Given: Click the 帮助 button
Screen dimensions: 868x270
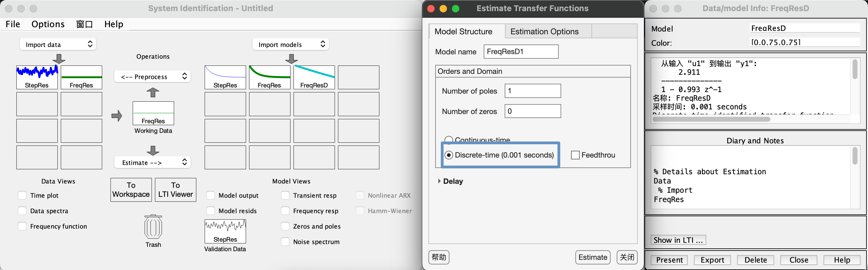Looking at the screenshot, I should (439, 258).
